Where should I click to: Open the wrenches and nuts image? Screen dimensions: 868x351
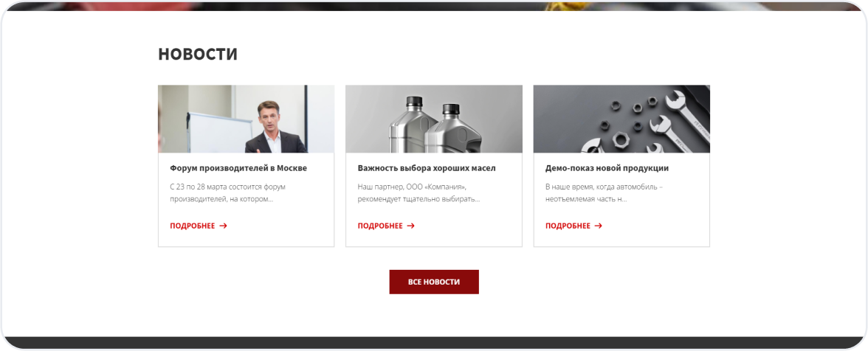[621, 119]
